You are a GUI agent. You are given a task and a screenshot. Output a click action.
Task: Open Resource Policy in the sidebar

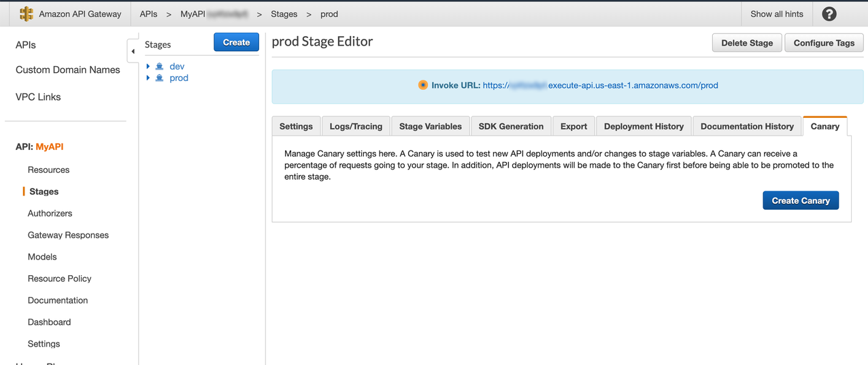[59, 279]
